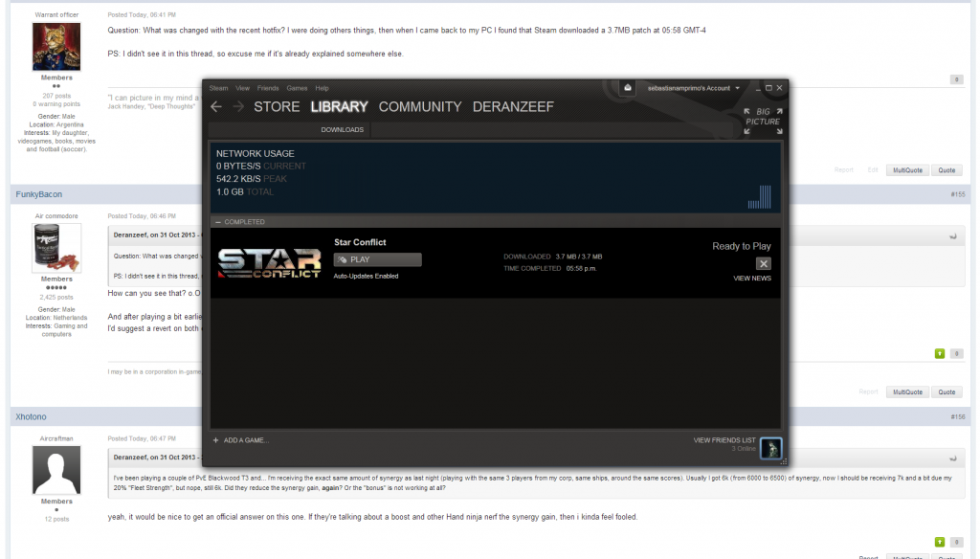Open the Games menu in Steam

pos(297,88)
